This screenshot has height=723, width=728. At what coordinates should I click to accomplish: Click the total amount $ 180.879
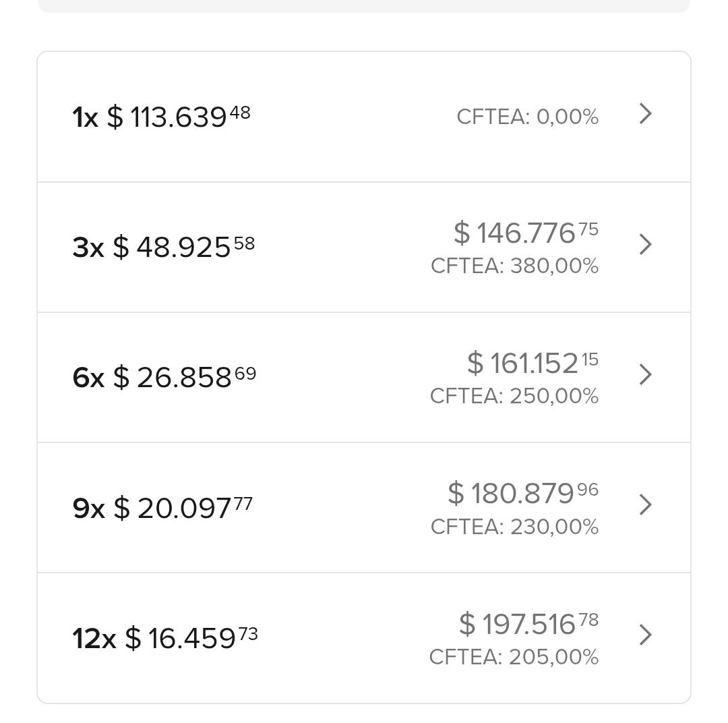[x=523, y=492]
